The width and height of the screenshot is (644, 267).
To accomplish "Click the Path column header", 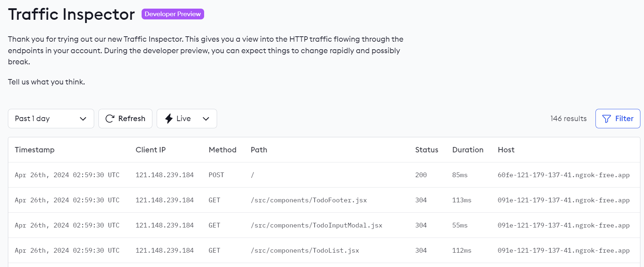I will pyautogui.click(x=259, y=150).
